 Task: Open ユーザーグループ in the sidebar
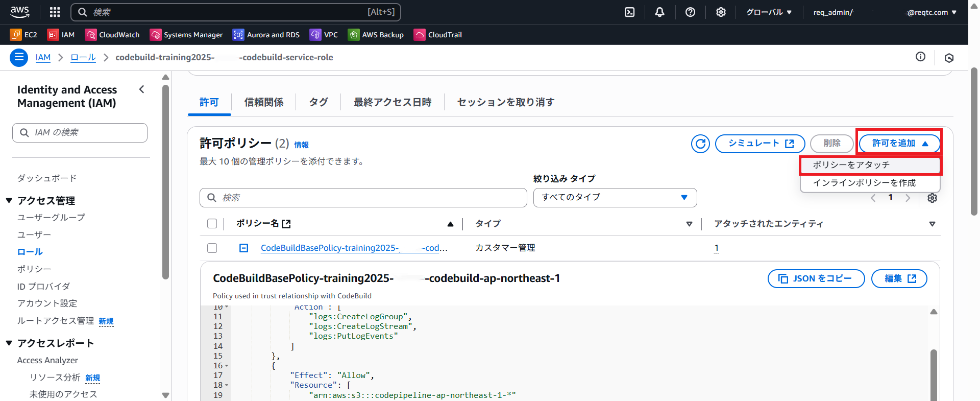click(51, 218)
